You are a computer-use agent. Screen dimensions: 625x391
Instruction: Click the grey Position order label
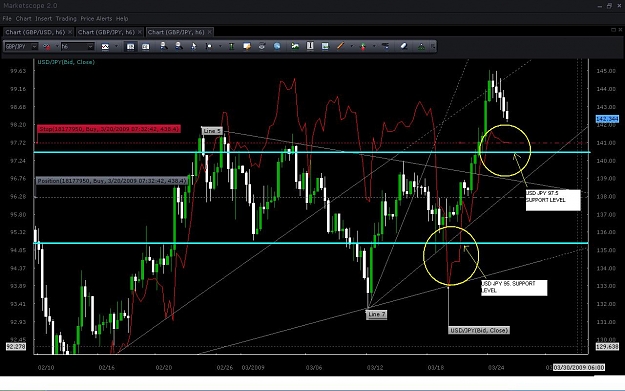[x=112, y=181]
